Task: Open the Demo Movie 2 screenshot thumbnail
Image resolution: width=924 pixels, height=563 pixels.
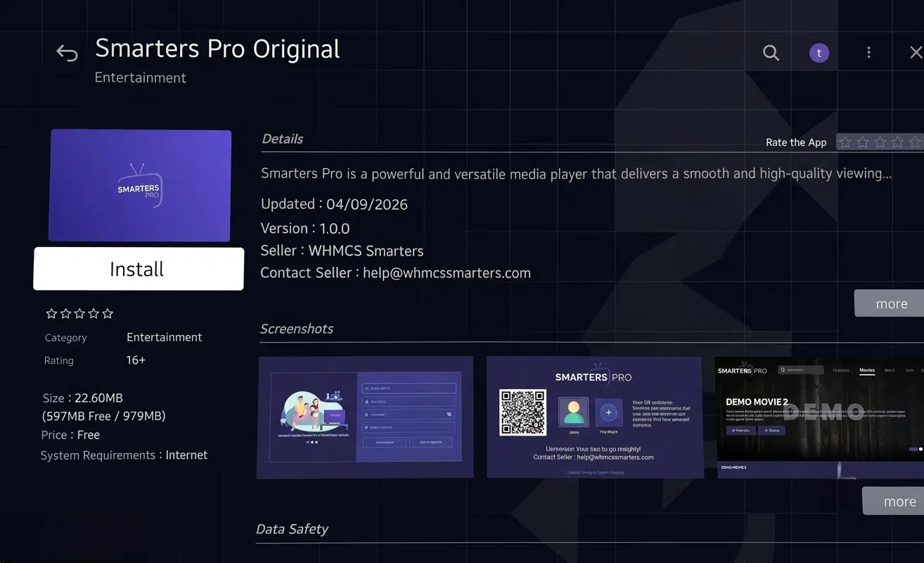Action: [x=820, y=417]
